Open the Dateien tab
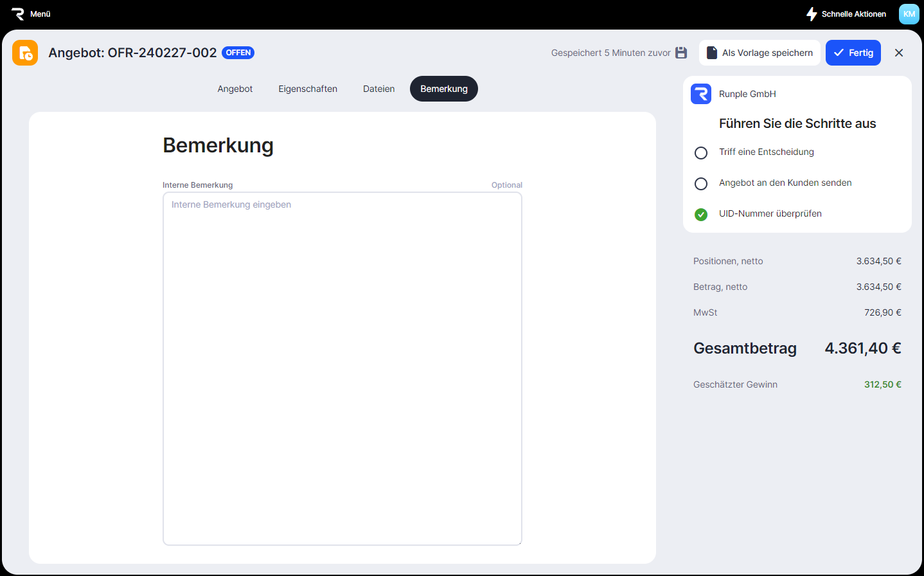This screenshot has height=576, width=924. pyautogui.click(x=378, y=89)
